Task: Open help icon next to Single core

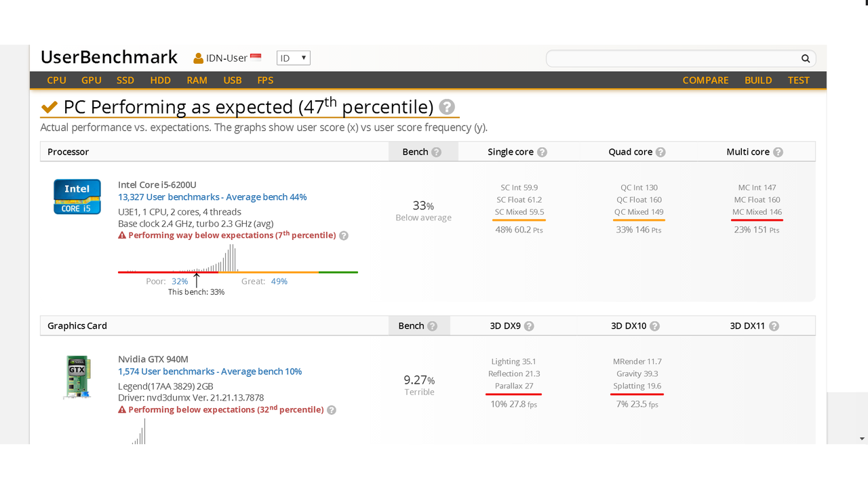Action: (x=542, y=152)
